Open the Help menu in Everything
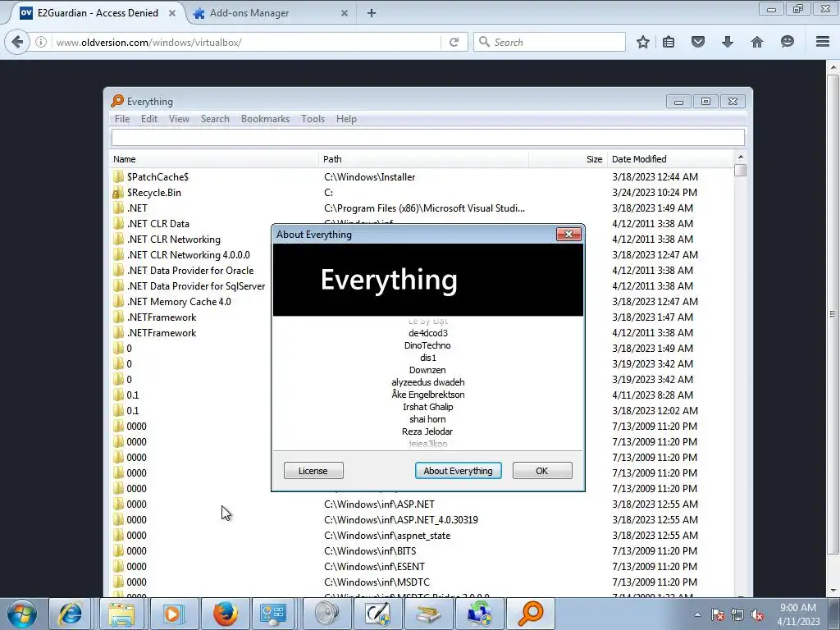This screenshot has width=840, height=630. [x=346, y=119]
